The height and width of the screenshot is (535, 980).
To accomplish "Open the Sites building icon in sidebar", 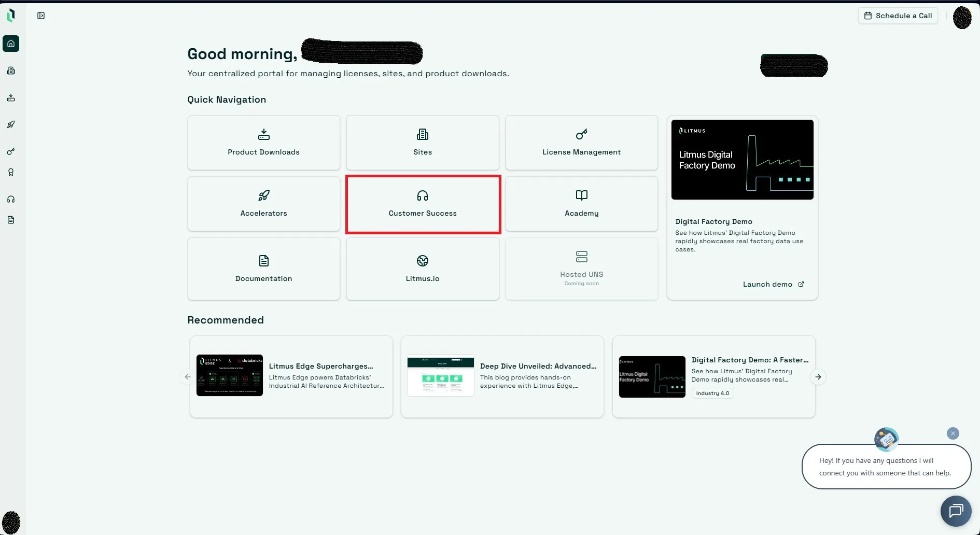I will (11, 71).
